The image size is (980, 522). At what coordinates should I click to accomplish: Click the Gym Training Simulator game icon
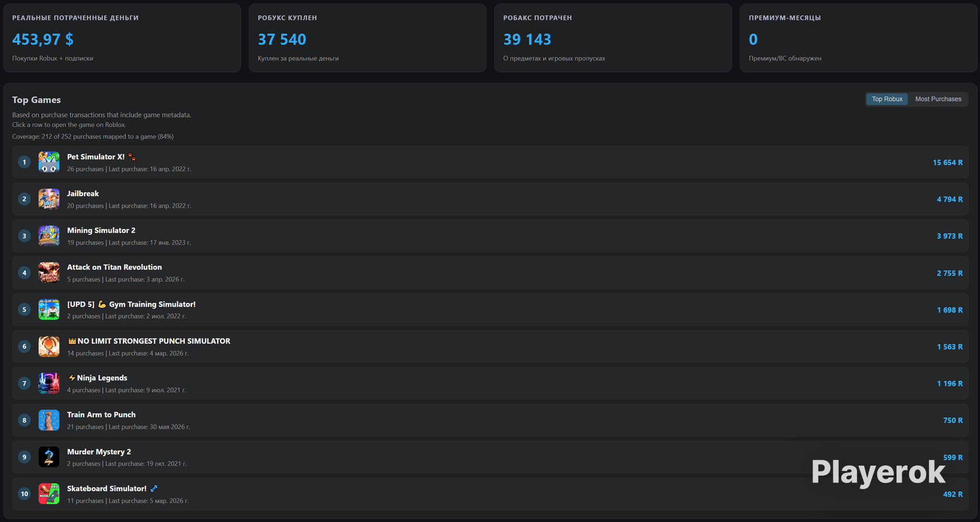(49, 310)
